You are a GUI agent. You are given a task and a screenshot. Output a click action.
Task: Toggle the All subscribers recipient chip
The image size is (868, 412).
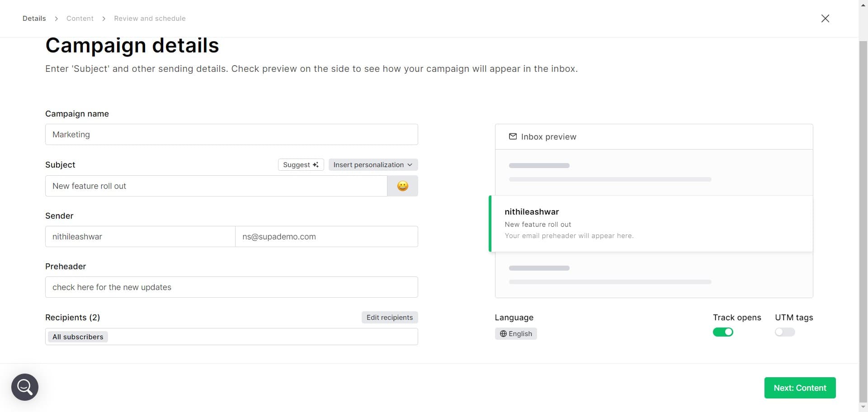click(77, 337)
